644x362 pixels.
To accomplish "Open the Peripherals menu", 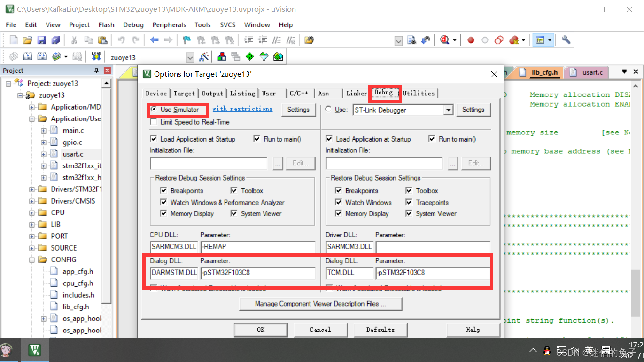I will pyautogui.click(x=169, y=25).
